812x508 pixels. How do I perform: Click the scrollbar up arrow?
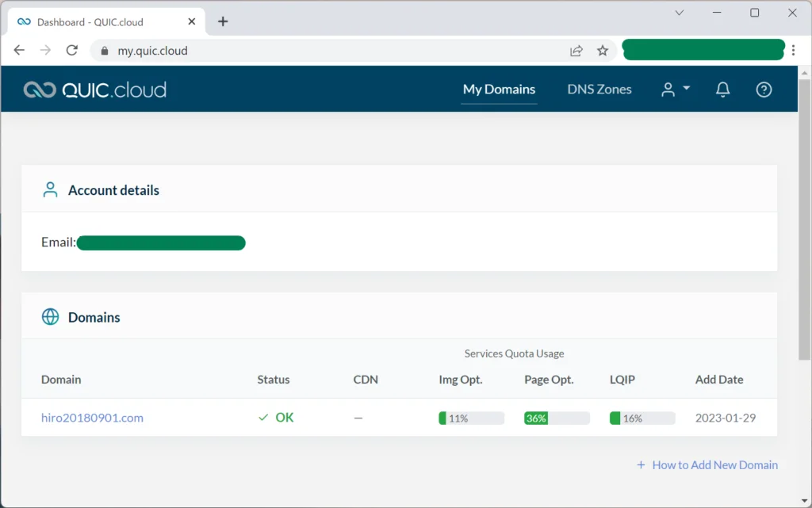tap(804, 73)
